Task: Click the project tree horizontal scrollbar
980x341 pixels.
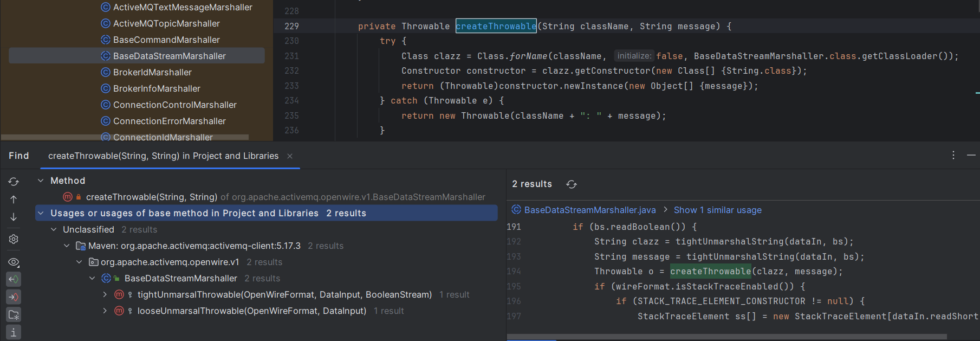Action: [125, 137]
